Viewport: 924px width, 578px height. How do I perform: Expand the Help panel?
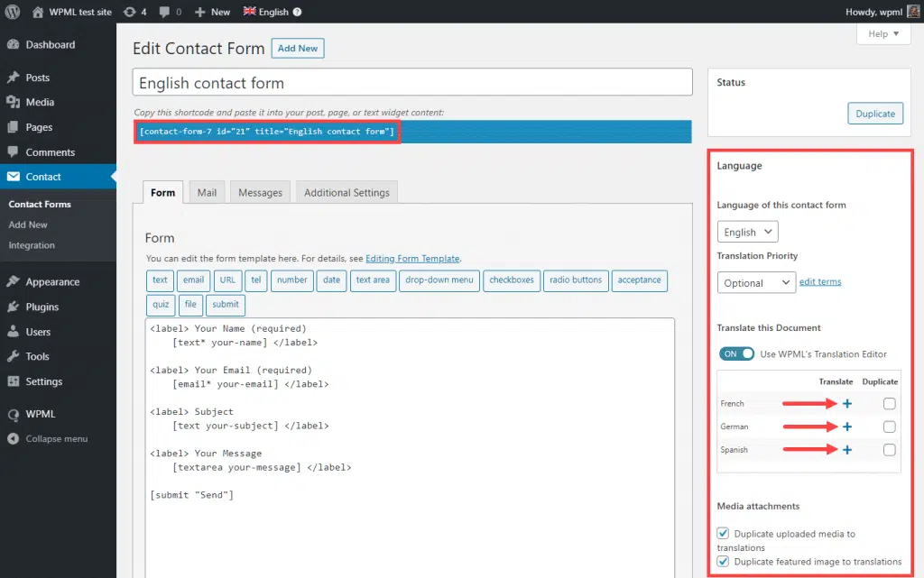(883, 34)
